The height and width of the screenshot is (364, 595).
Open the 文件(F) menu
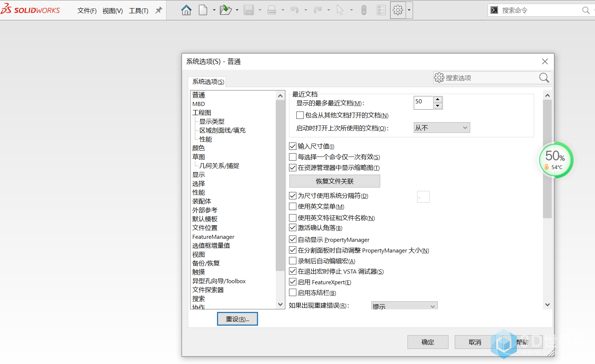pos(87,11)
